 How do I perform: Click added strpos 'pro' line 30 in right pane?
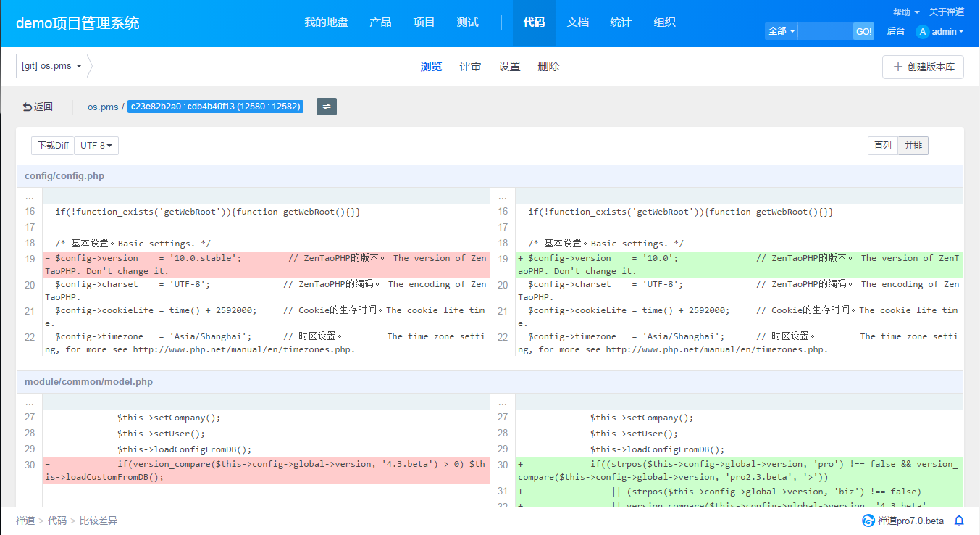pos(740,470)
